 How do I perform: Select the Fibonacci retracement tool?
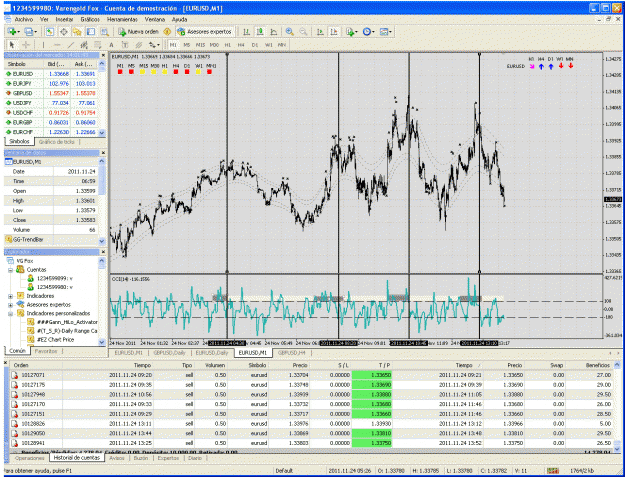click(98, 45)
